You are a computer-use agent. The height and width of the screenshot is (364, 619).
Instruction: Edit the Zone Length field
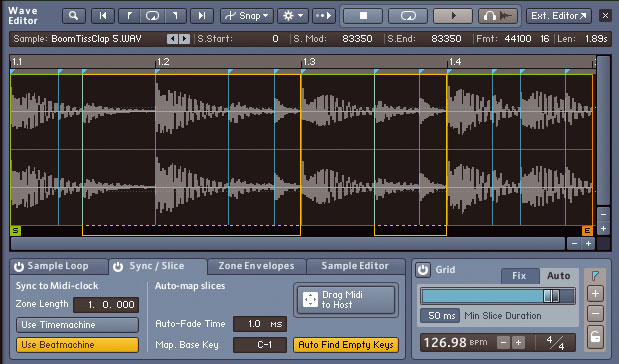click(x=106, y=305)
